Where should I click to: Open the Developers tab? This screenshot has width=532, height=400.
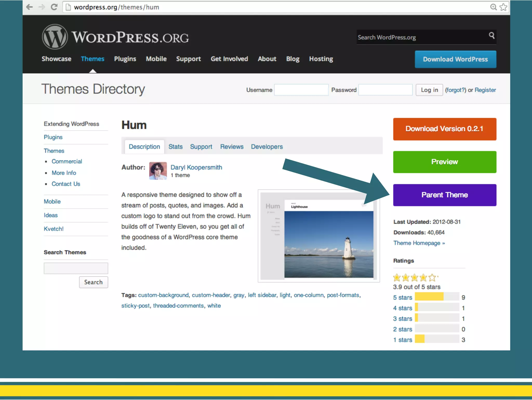click(x=267, y=147)
